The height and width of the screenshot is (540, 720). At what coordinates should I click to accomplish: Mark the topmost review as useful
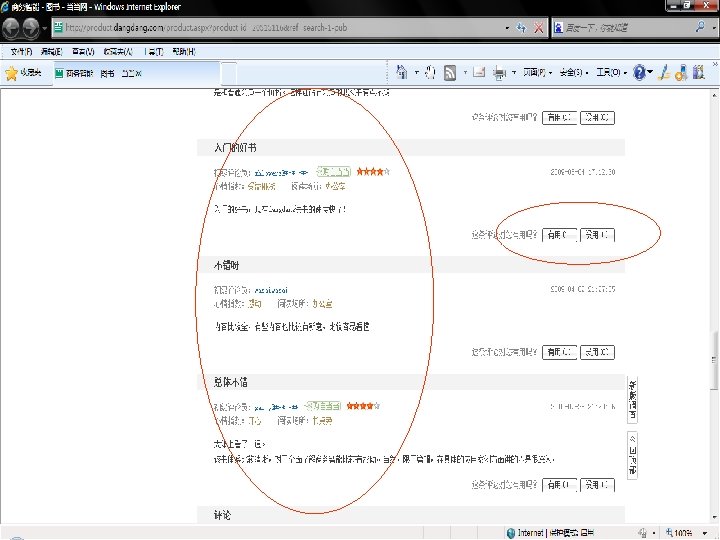(559, 118)
